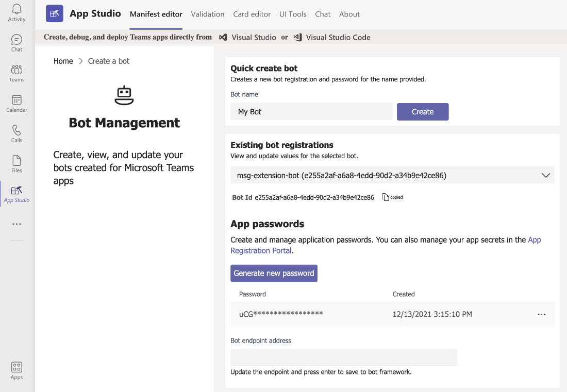The width and height of the screenshot is (567, 392).
Task: Open the Card editor tab
Action: point(252,14)
